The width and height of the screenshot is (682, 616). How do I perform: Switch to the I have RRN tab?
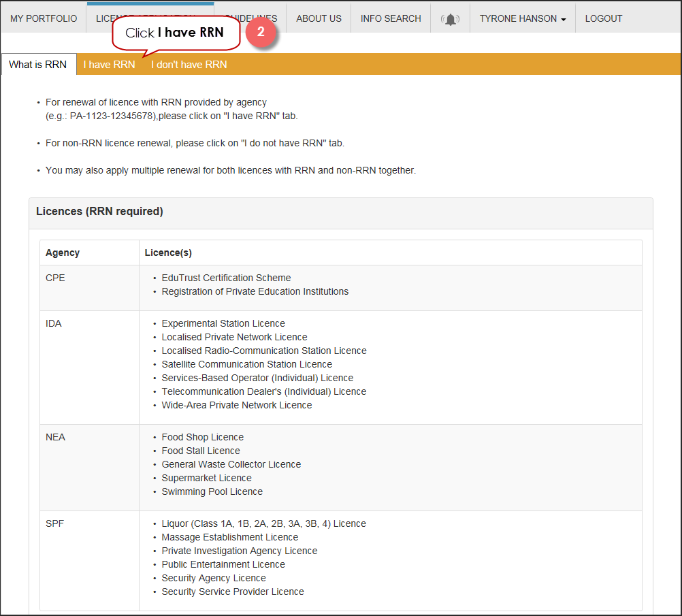click(109, 65)
